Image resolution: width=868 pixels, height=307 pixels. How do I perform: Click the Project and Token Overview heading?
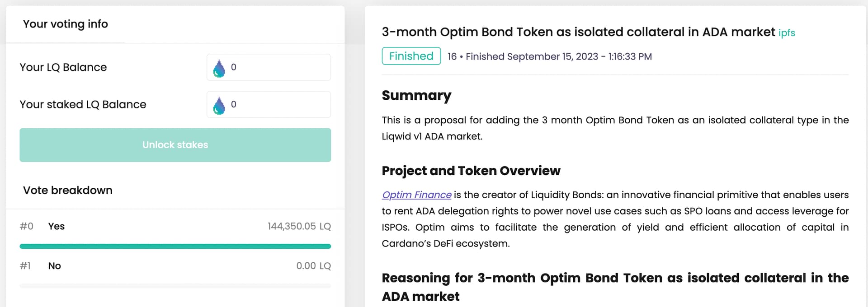[x=471, y=171]
